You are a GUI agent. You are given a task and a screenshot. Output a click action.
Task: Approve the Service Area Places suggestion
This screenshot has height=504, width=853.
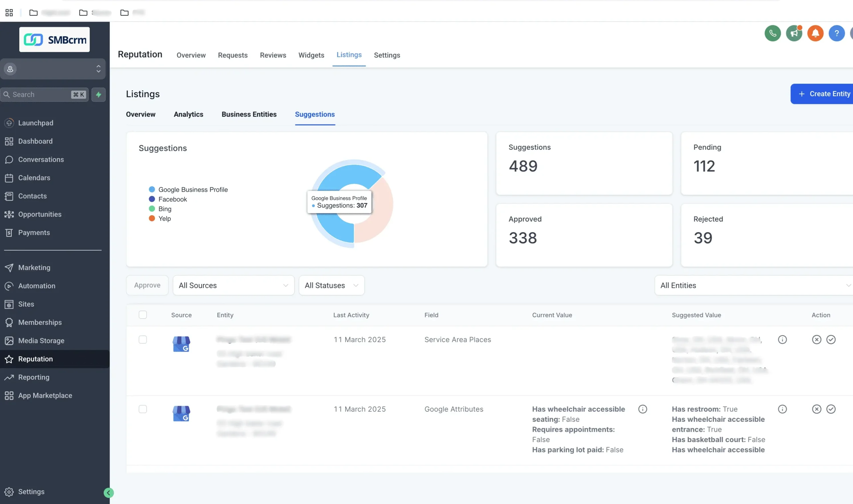[831, 340]
